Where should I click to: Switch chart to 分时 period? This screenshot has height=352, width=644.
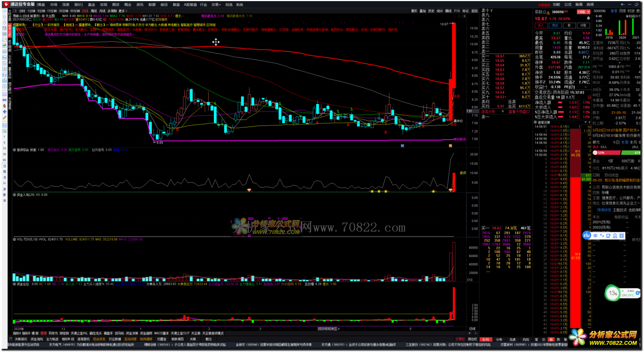point(22,11)
